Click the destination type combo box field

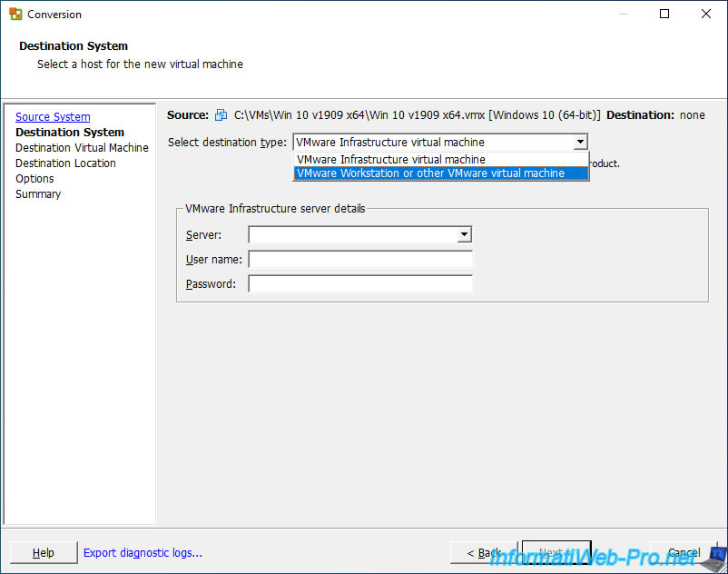(440, 142)
